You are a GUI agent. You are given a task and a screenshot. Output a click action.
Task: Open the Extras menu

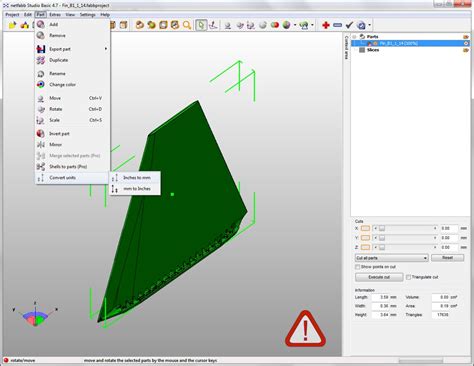[x=55, y=15]
